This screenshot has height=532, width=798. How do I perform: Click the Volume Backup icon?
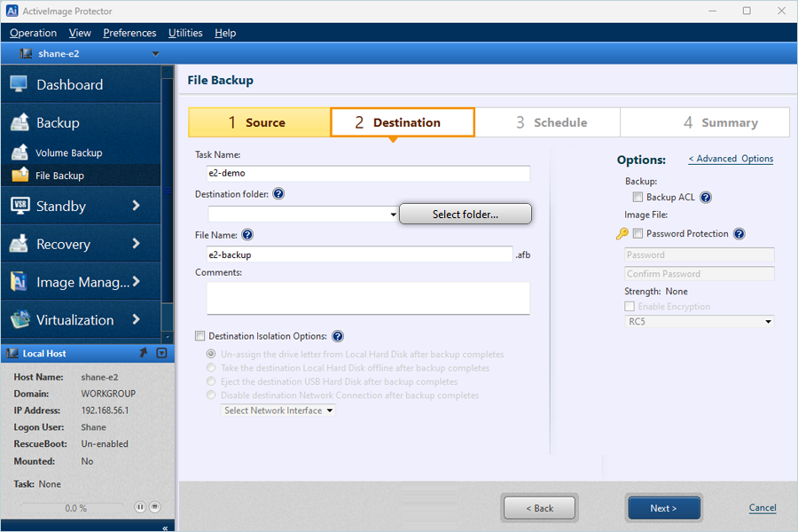point(20,153)
